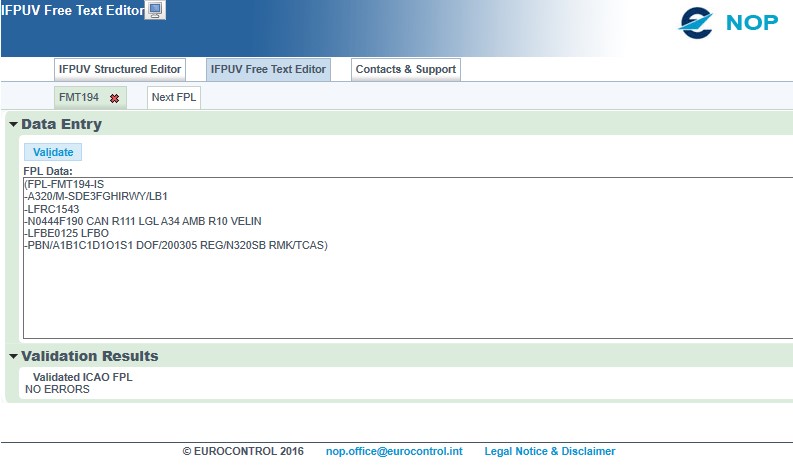Open the Next FPL tab
Viewport: 793px width, 476px height.
coord(173,97)
